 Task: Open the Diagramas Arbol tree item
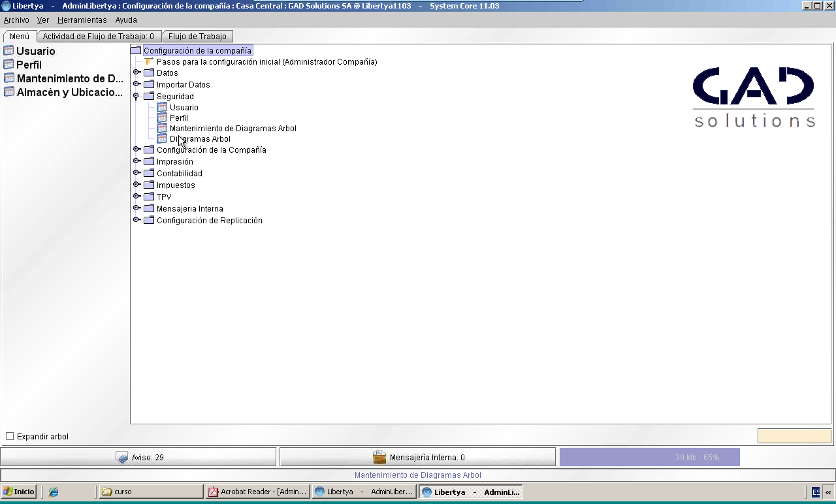click(200, 139)
